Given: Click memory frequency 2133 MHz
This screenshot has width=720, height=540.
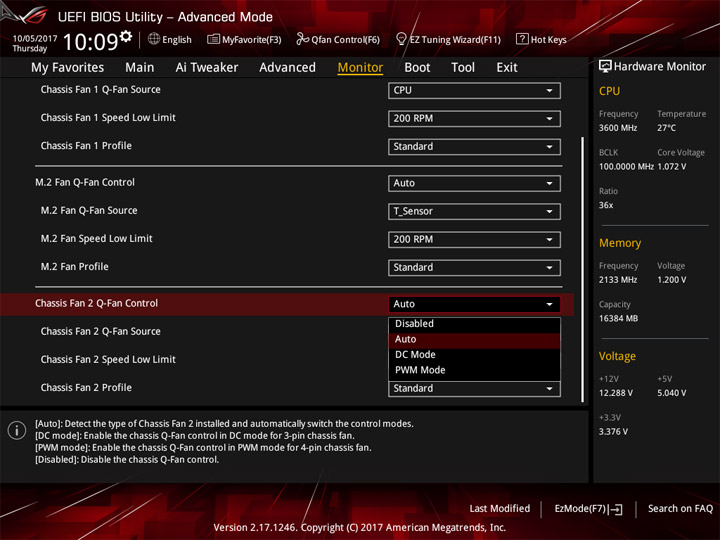Looking at the screenshot, I should click(618, 280).
